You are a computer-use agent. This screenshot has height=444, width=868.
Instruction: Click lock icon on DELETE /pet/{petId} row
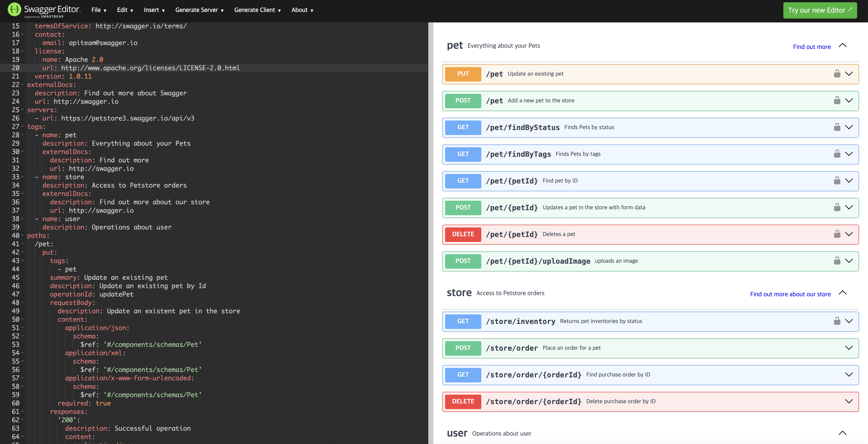pyautogui.click(x=837, y=234)
